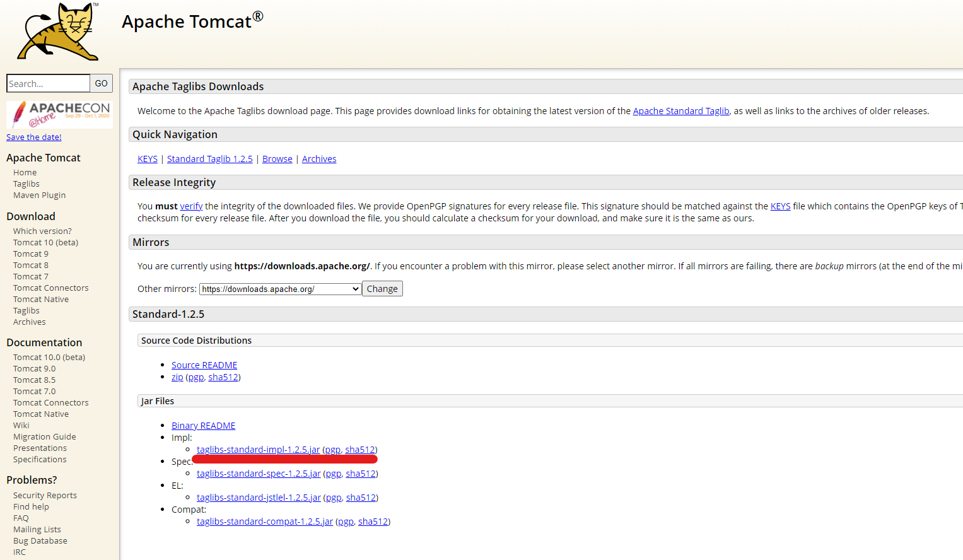The height and width of the screenshot is (560, 963).
Task: Open Tomcat 8 download link
Action: pyautogui.click(x=31, y=265)
